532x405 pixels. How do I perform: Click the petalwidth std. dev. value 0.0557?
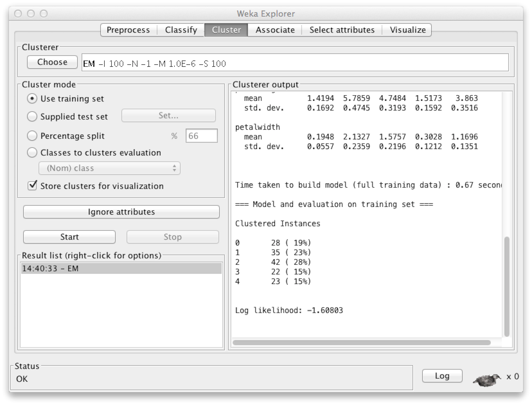click(320, 147)
